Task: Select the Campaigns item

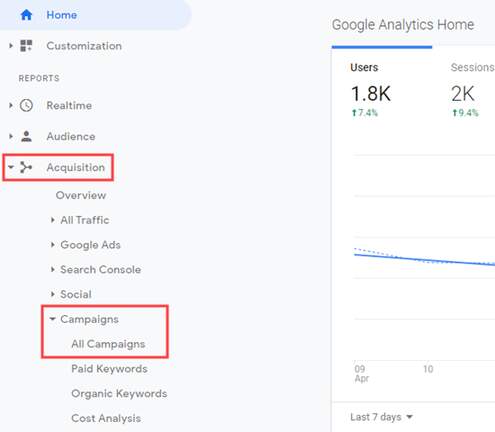Action: pos(89,319)
